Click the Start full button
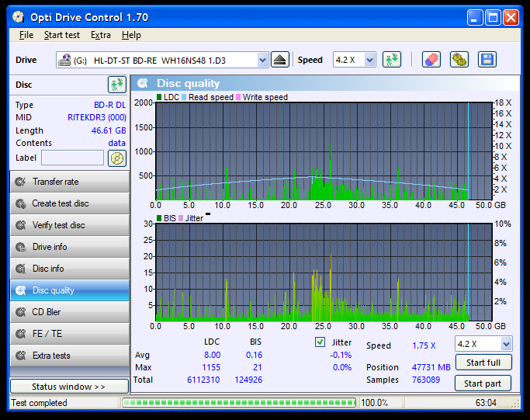530x420 pixels. [483, 363]
